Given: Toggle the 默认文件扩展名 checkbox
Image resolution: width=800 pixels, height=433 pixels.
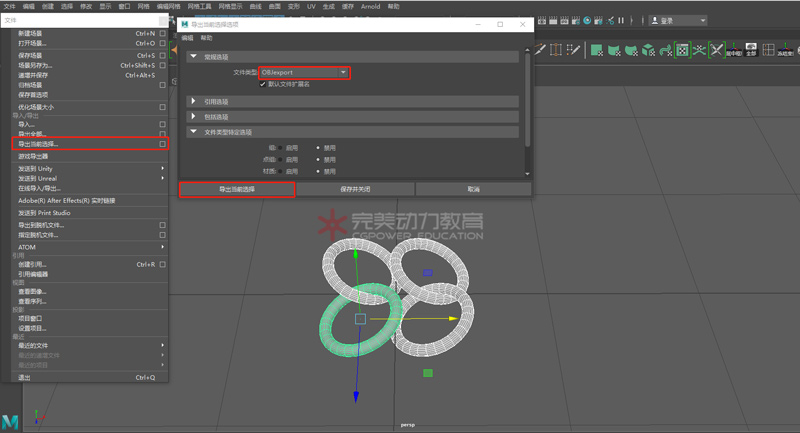Looking at the screenshot, I should click(263, 84).
